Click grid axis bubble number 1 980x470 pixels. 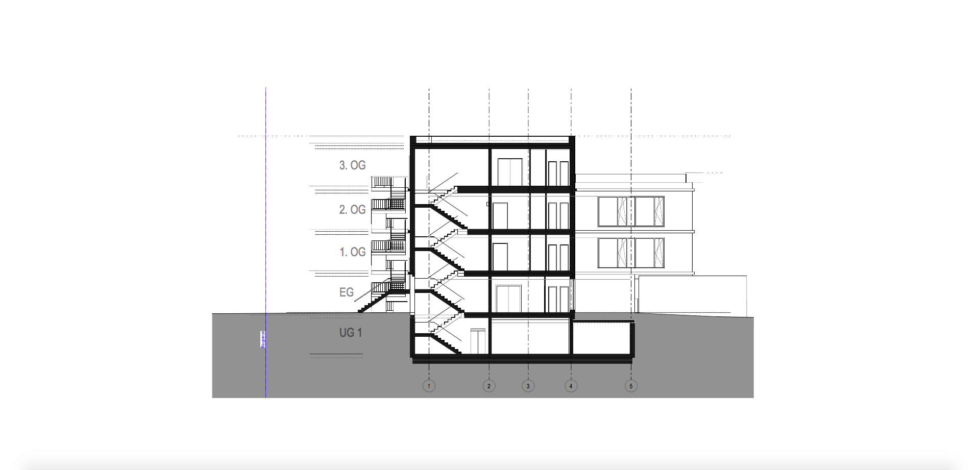(x=429, y=386)
